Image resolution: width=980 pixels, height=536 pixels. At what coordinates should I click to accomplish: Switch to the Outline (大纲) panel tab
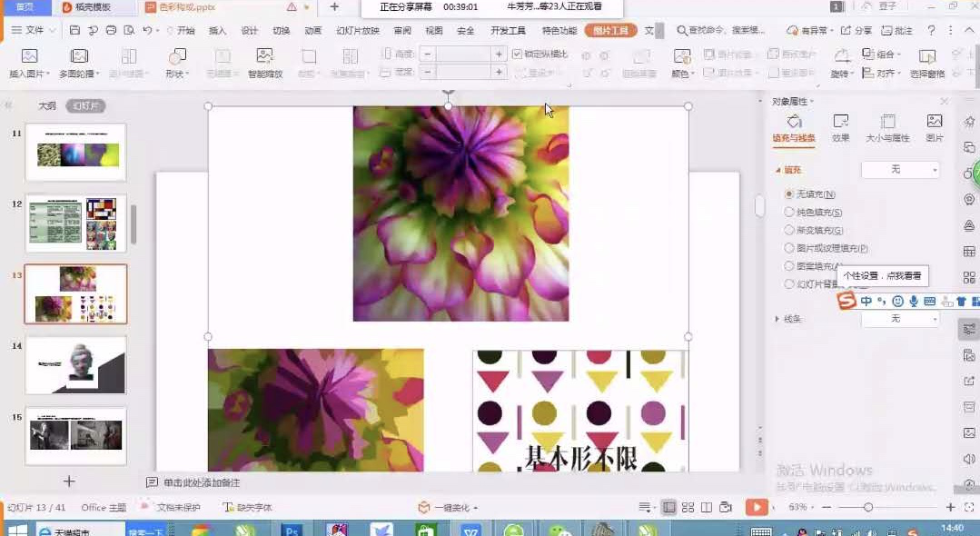(x=47, y=105)
